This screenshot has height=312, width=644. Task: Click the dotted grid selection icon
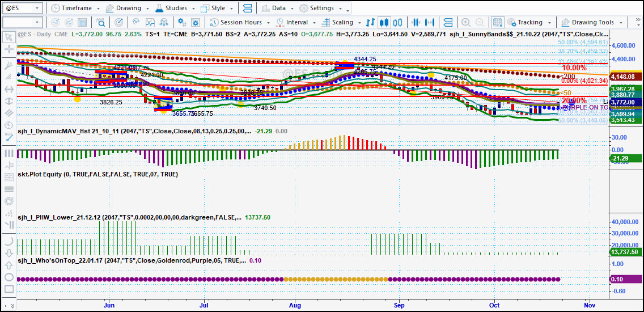(x=498, y=22)
